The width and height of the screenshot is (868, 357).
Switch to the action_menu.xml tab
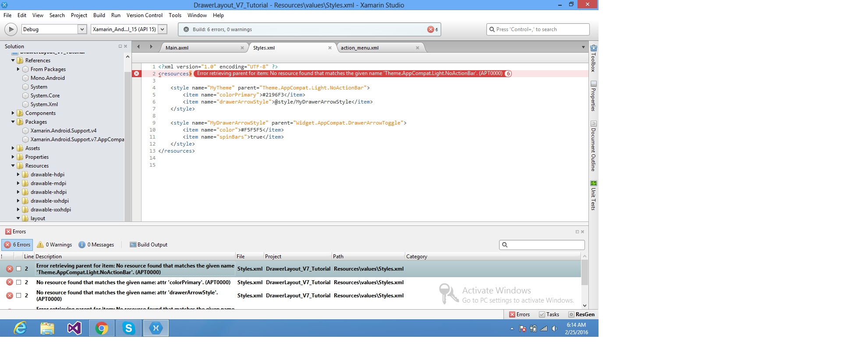click(x=360, y=48)
